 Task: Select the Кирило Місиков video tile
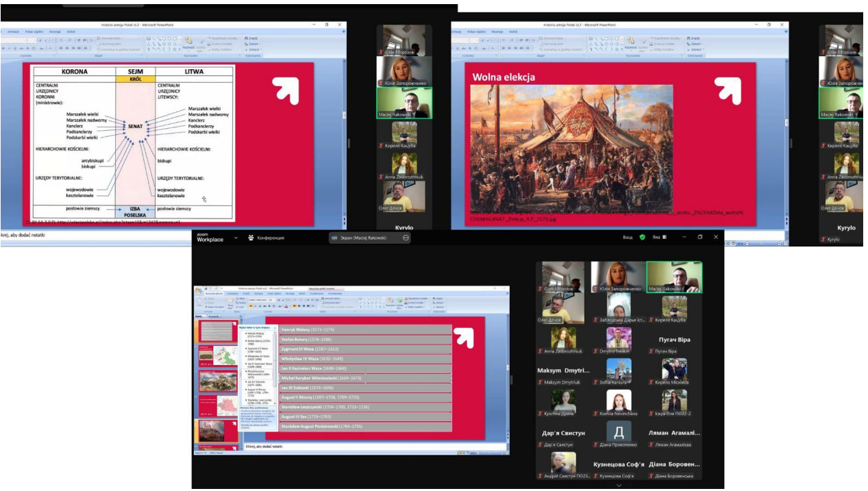pyautogui.click(x=674, y=371)
